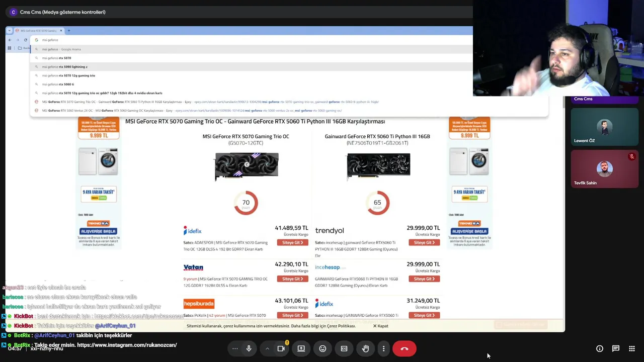Click left ad 'Alışverişe Başla' button
The width and height of the screenshot is (644, 362).
[98, 231]
